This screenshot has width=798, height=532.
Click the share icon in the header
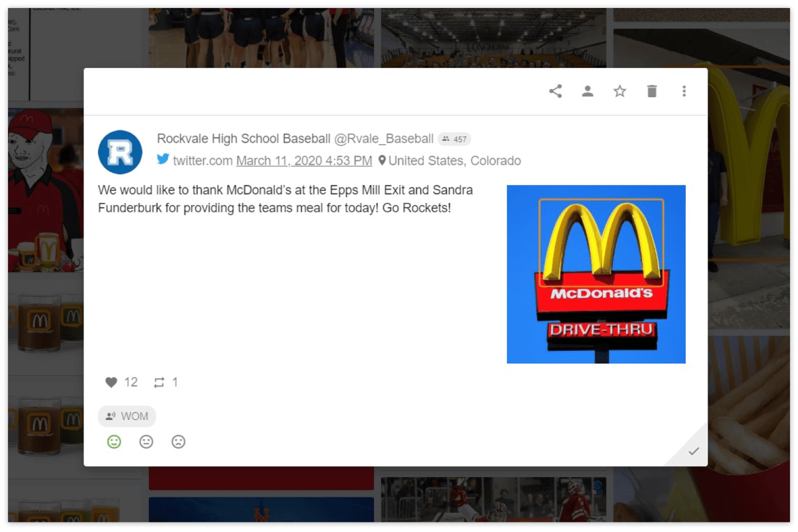click(555, 92)
